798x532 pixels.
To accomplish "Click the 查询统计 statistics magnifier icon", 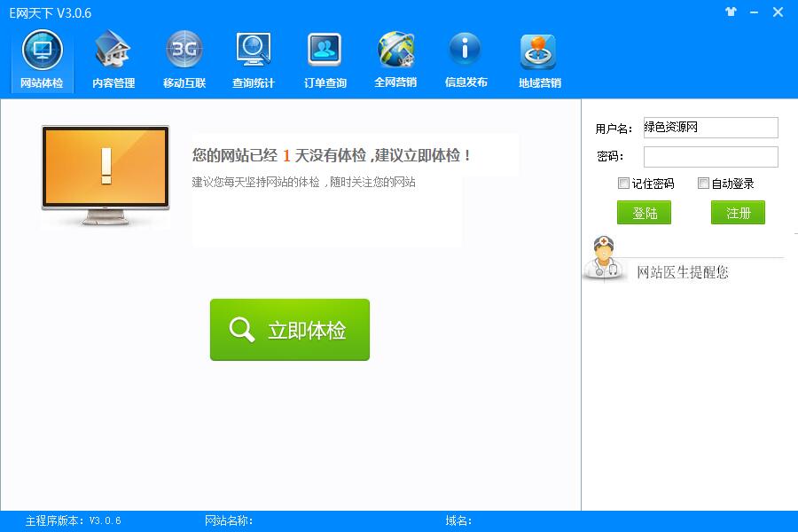I will tap(253, 58).
